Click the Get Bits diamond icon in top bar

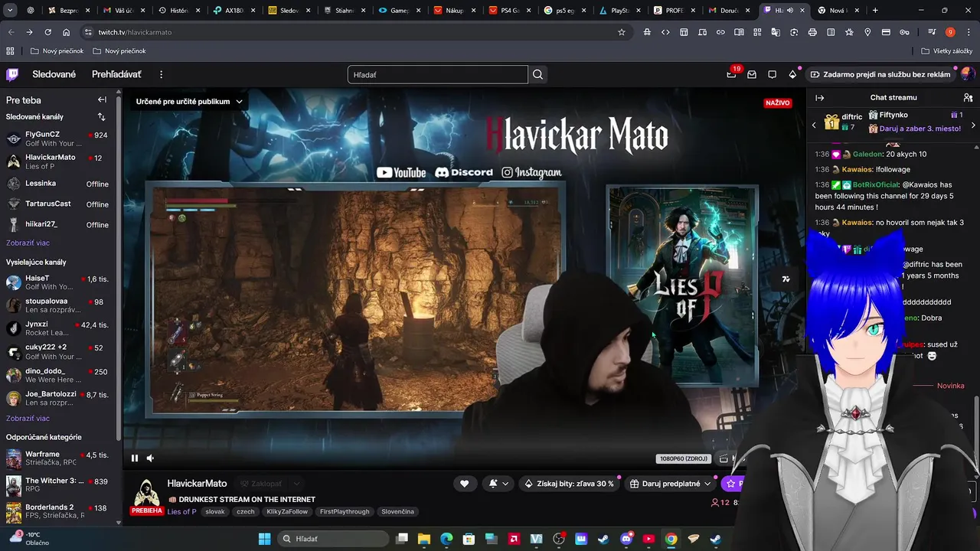tap(792, 74)
